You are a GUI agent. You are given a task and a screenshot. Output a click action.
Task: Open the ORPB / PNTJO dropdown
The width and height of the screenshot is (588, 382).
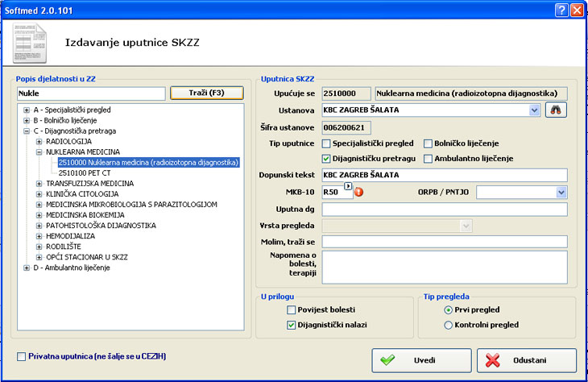tap(561, 193)
